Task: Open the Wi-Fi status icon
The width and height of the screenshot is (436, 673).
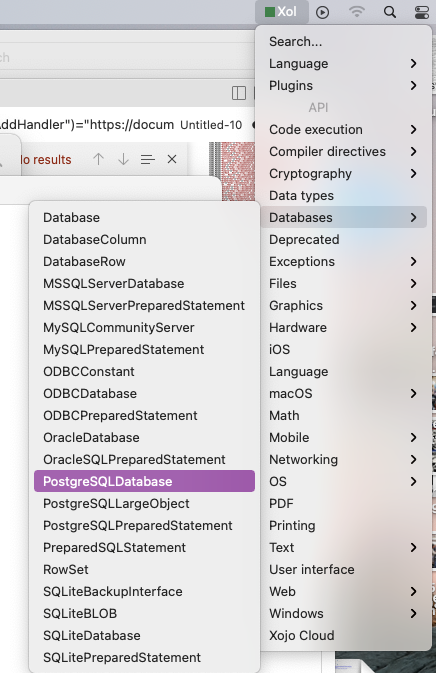Action: click(356, 12)
